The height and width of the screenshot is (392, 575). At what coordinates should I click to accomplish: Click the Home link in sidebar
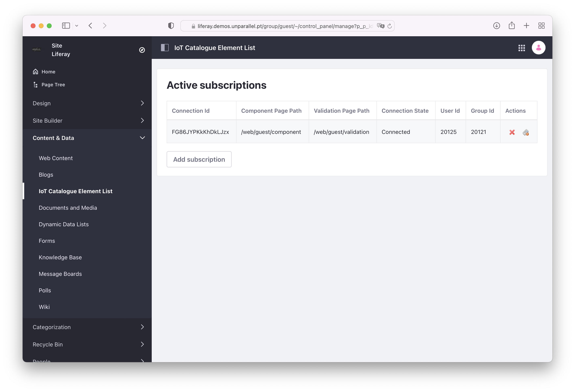coord(48,72)
